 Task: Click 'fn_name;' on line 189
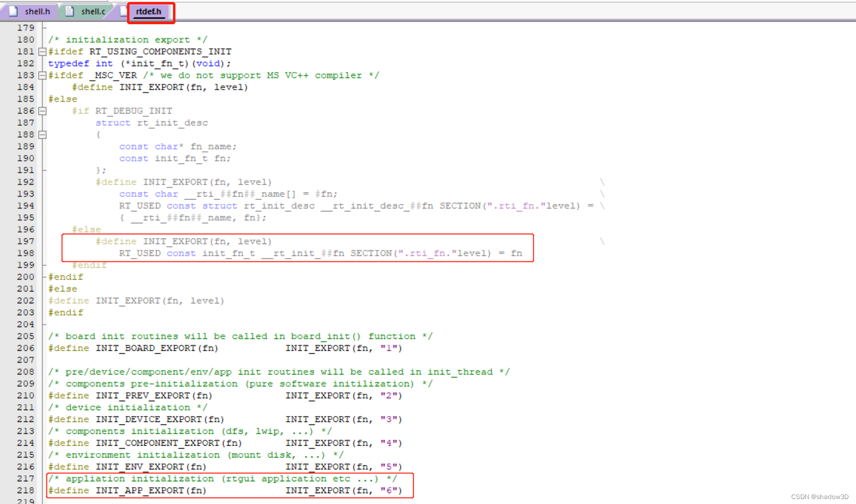[x=214, y=146]
